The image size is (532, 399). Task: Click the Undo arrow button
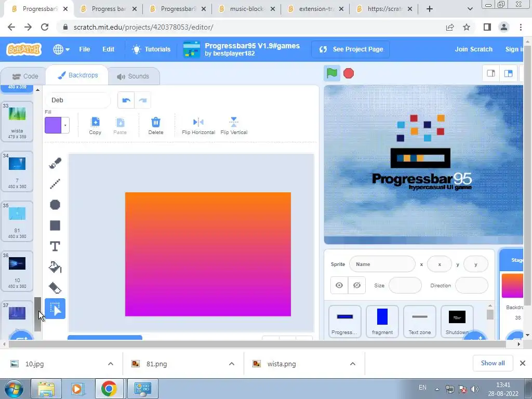[x=126, y=100]
